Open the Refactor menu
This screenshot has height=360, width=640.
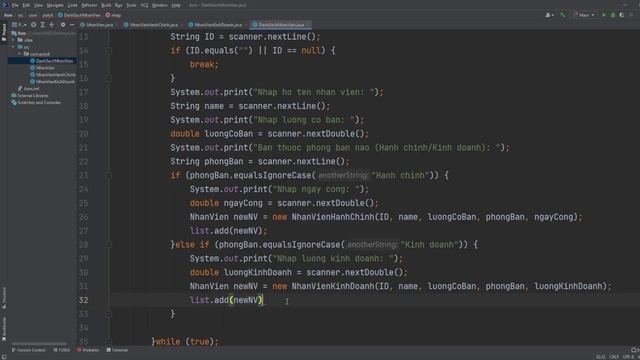click(89, 5)
